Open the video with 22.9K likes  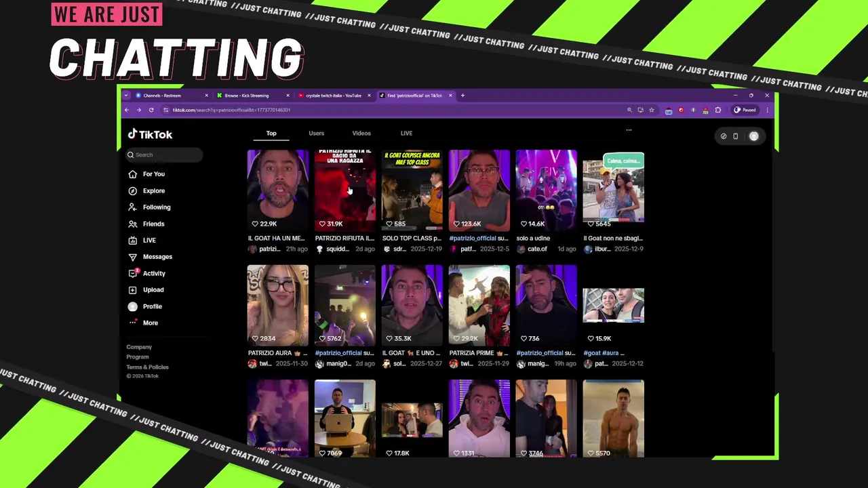pos(278,190)
